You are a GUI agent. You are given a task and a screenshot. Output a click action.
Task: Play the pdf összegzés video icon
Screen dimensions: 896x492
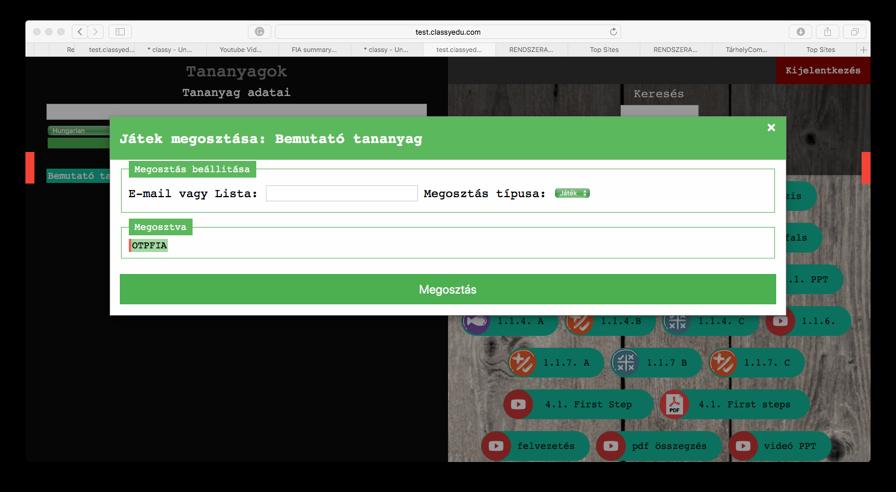[x=610, y=446]
